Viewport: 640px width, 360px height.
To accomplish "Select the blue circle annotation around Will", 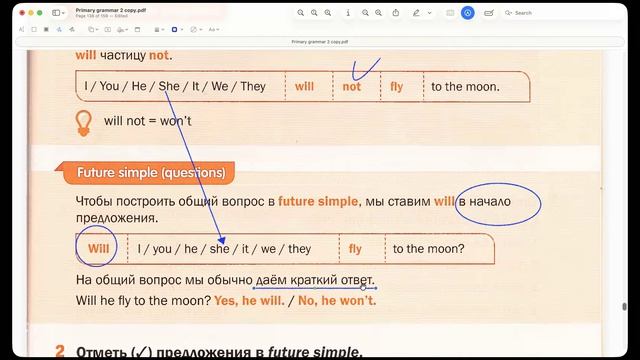I will (x=96, y=246).
